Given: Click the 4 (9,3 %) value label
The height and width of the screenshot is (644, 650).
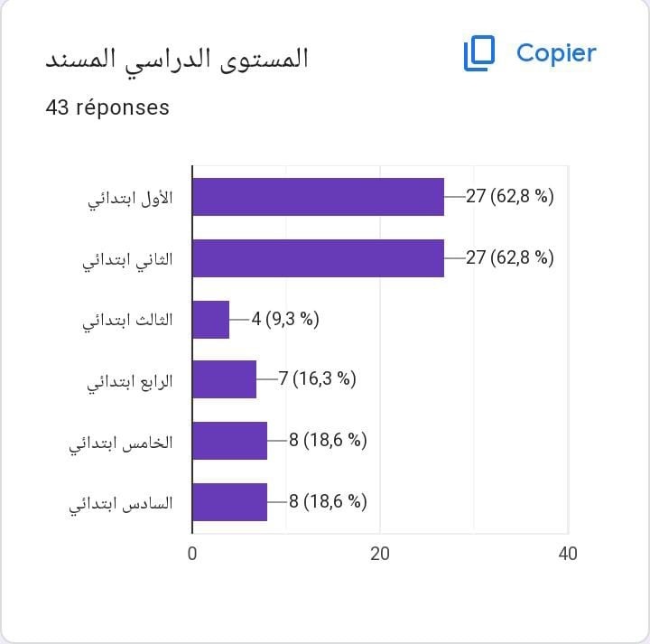Looking at the screenshot, I should tap(285, 319).
